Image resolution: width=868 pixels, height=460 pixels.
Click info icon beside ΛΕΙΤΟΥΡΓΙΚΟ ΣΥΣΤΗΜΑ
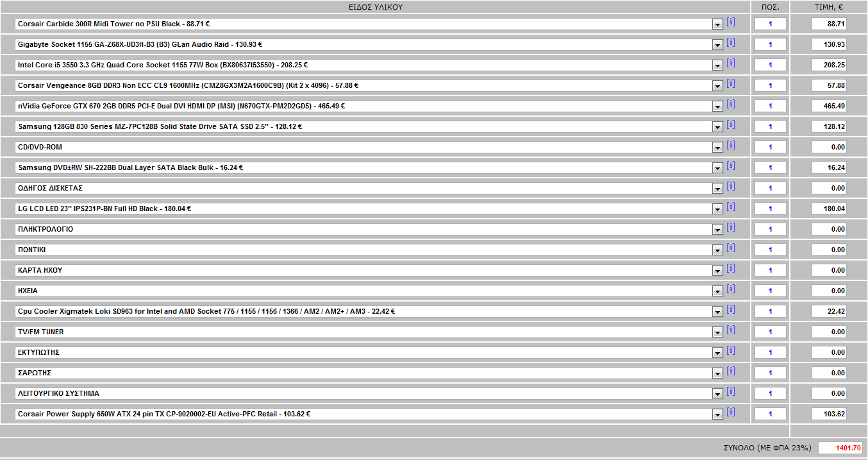tap(731, 392)
